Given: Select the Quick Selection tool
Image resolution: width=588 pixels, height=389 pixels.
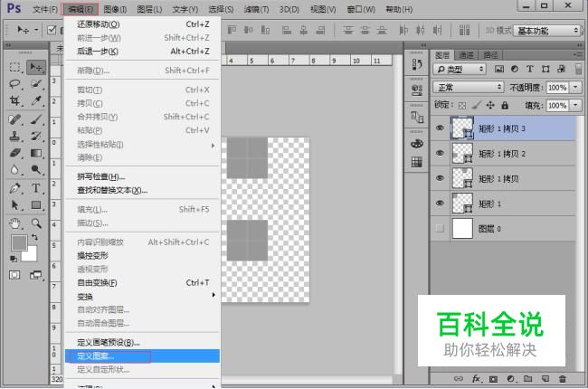Looking at the screenshot, I should click(36, 83).
